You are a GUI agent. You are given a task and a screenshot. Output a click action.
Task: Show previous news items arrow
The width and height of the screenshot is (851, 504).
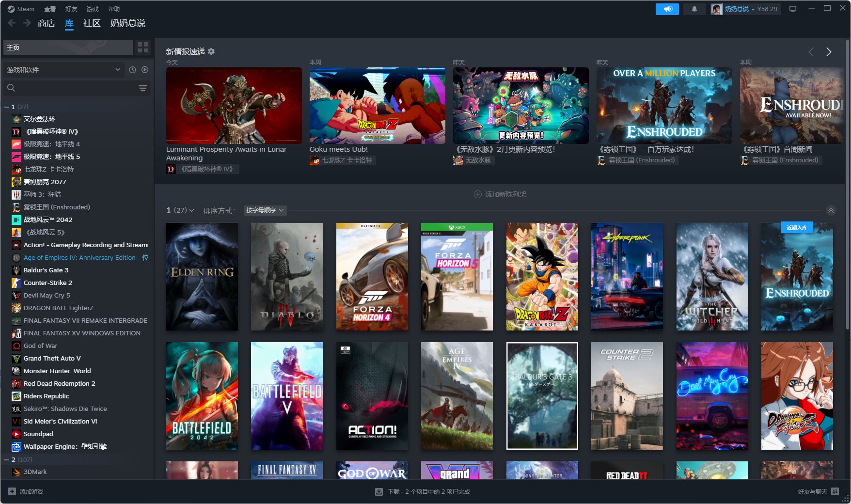coord(811,52)
